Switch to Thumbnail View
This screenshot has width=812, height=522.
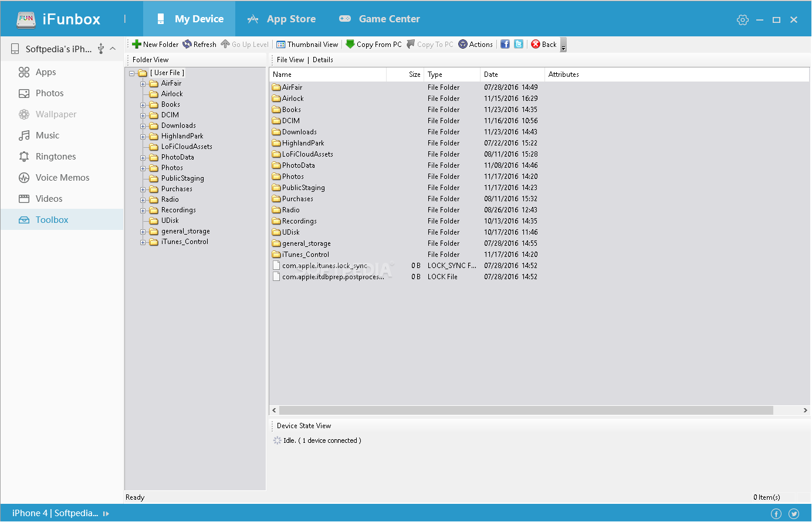tap(307, 44)
